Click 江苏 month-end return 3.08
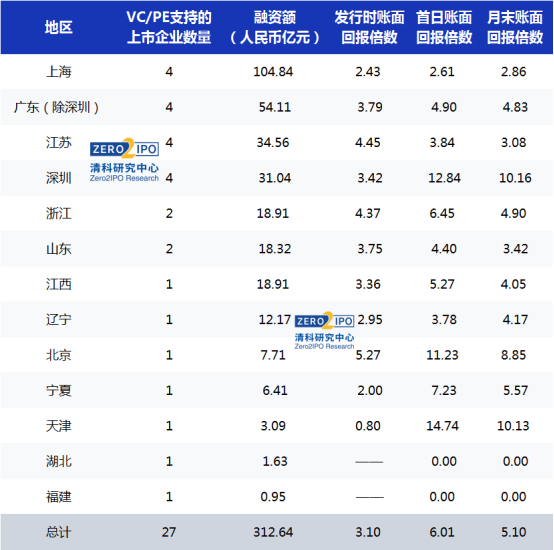The width and height of the screenshot is (554, 550). pos(513,142)
